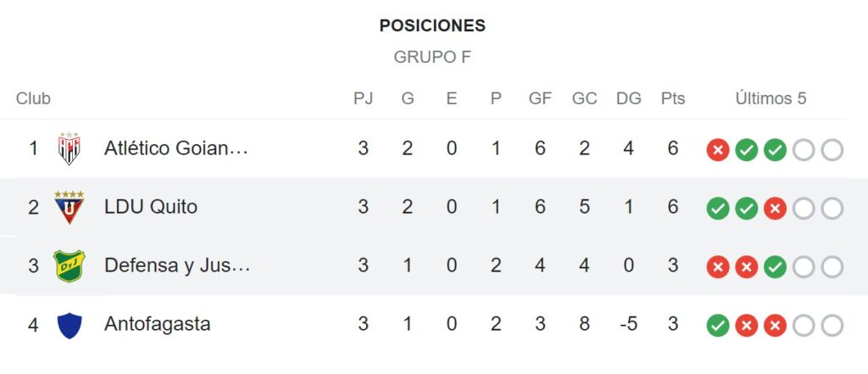Click Atlético Goianiense's first red loss icon
Screen dimensions: 868x374
717,149
